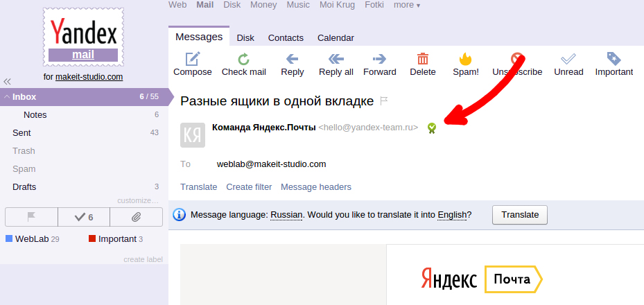Collapse the sidebar with double chevron
Screen dimensions: 644x305
click(x=7, y=81)
